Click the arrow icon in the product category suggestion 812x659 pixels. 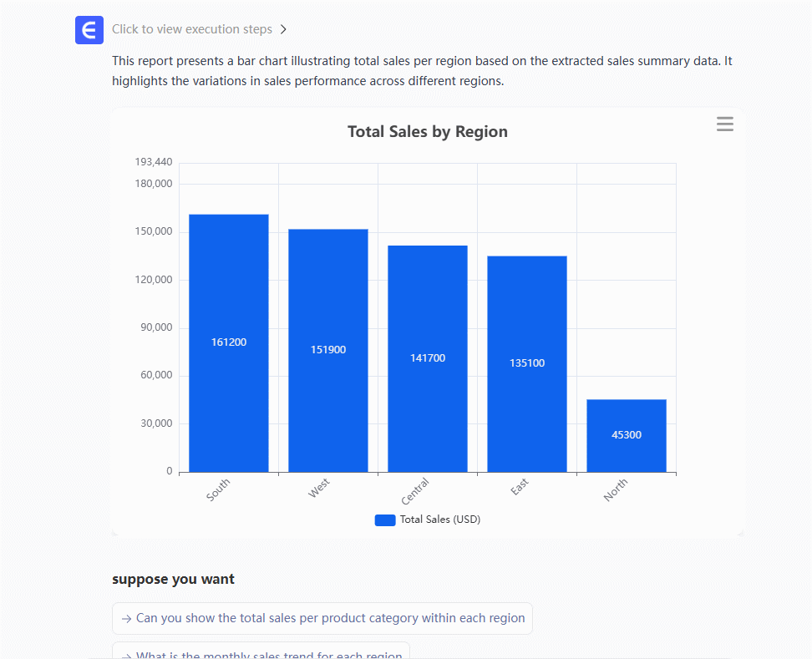pyautogui.click(x=126, y=619)
